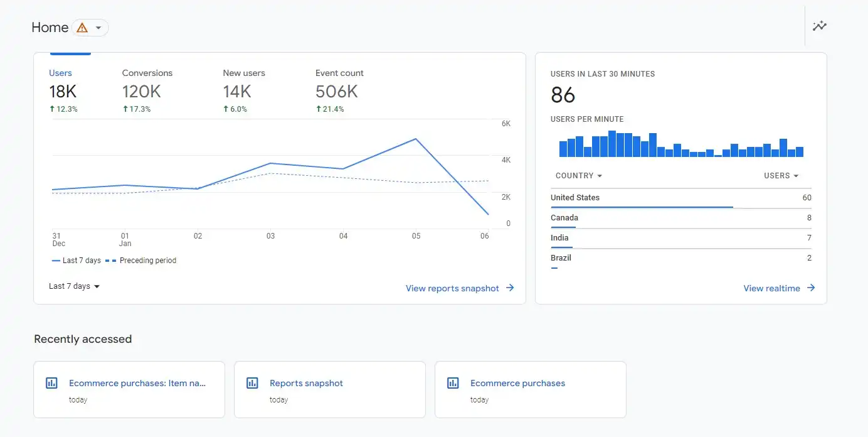Image resolution: width=868 pixels, height=437 pixels.
Task: Click the 12.3% users change indicator
Action: (x=63, y=109)
